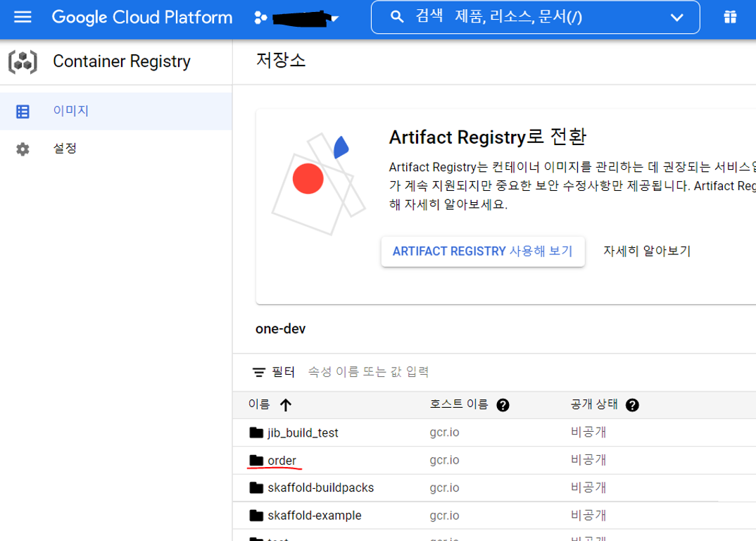Click the project hexagon dots icon
This screenshot has width=756, height=541.
click(x=260, y=18)
